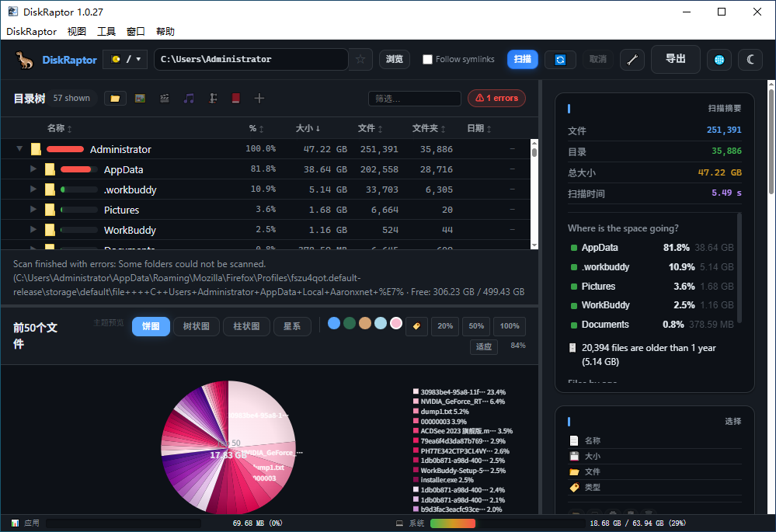Click the Administrator folder icon
Screen dimensions: 776x532
tap(36, 149)
